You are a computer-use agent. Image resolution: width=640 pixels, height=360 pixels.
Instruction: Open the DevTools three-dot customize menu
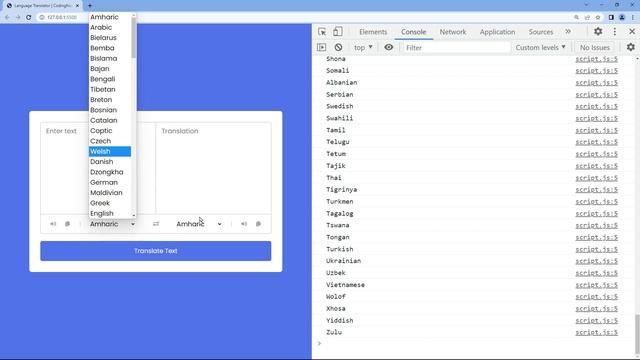pyautogui.click(x=615, y=32)
